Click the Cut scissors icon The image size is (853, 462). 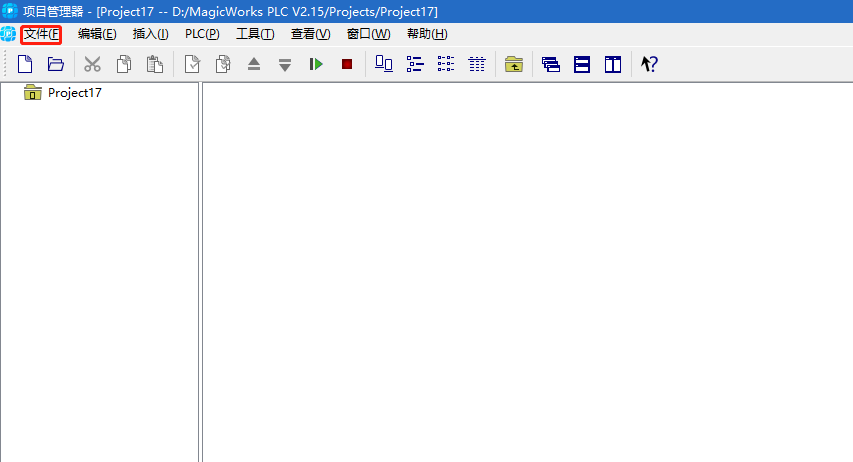coord(92,64)
